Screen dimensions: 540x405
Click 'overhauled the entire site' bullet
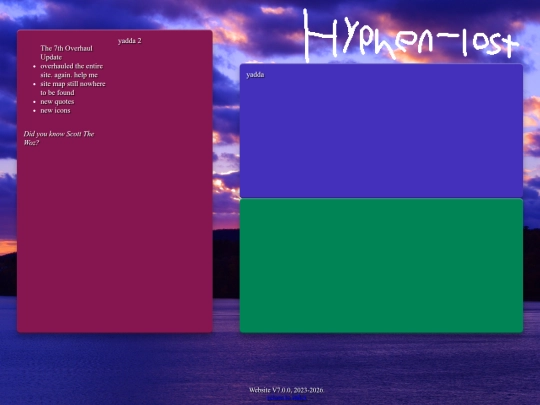tap(72, 71)
